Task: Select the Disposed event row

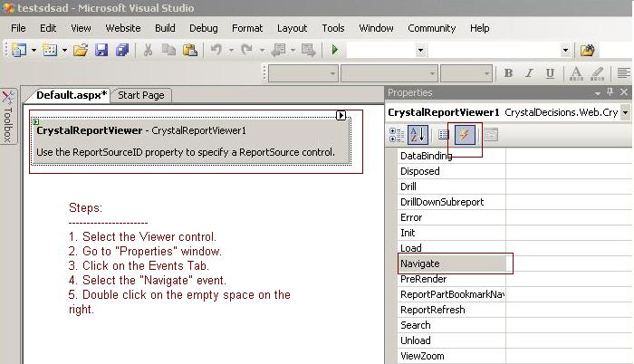Action: (x=452, y=171)
